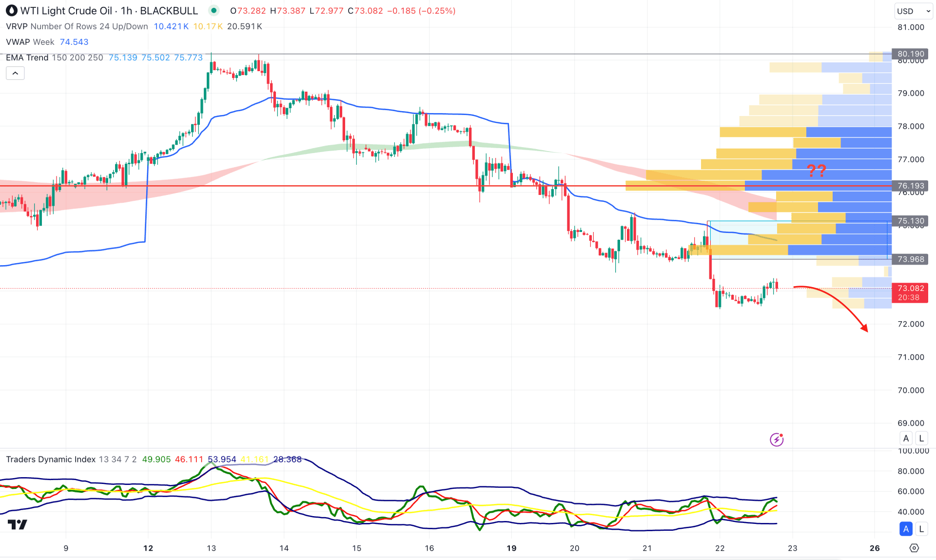Toggle log scale L on indicator pane
936x560 pixels.
click(921, 529)
